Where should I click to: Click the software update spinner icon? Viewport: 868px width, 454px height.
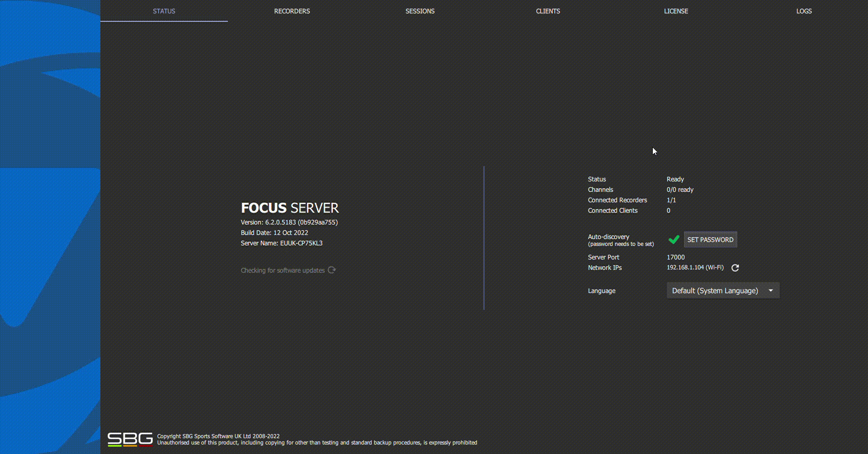click(x=332, y=270)
